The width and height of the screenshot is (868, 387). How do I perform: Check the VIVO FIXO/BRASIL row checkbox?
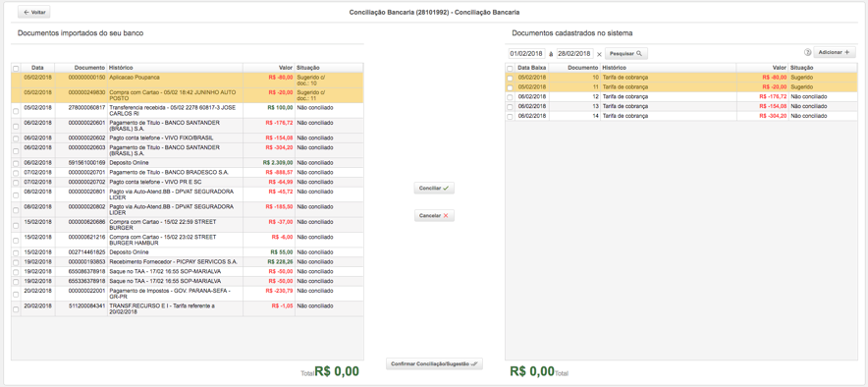tap(16, 138)
